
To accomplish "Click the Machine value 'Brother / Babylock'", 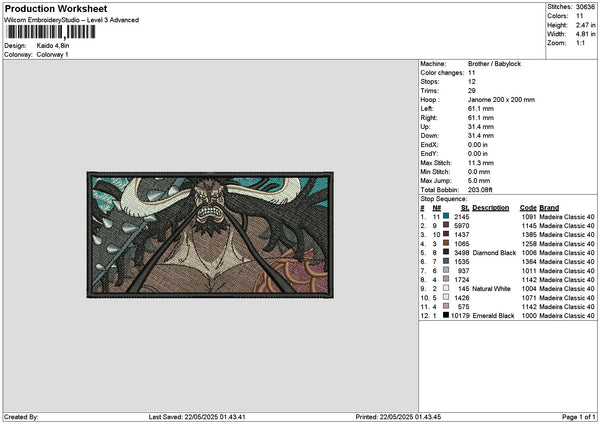I will [x=494, y=64].
